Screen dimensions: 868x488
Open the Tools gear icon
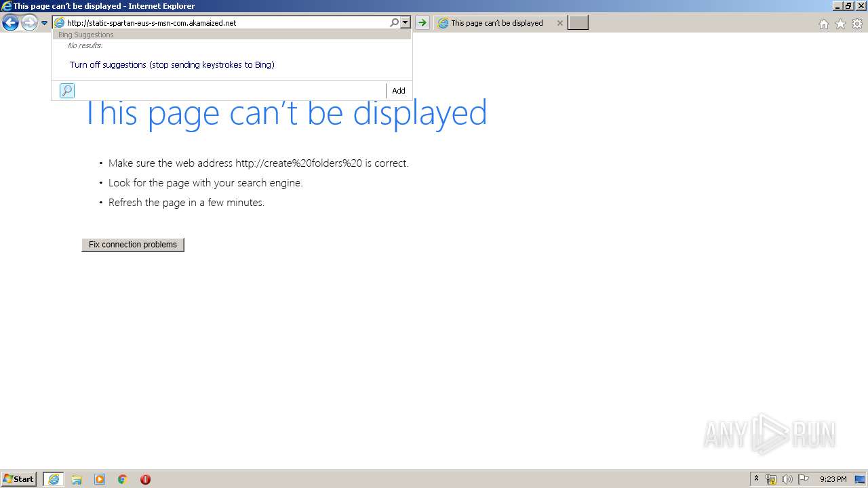coord(857,24)
